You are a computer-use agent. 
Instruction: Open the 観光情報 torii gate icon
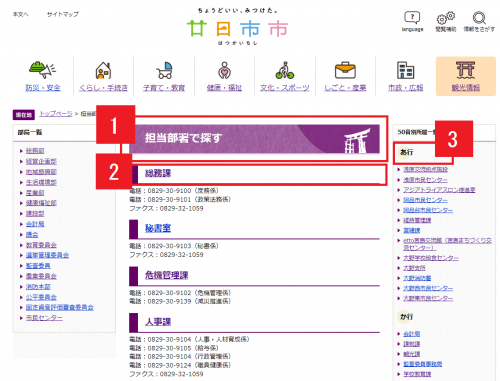466,70
